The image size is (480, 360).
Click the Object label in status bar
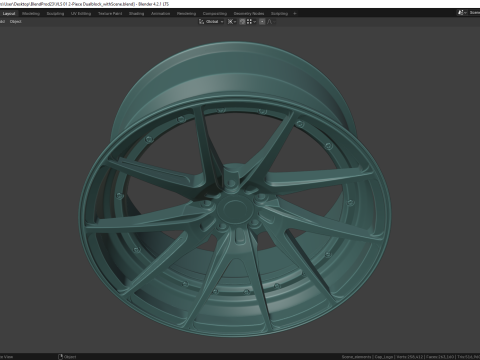(70, 357)
